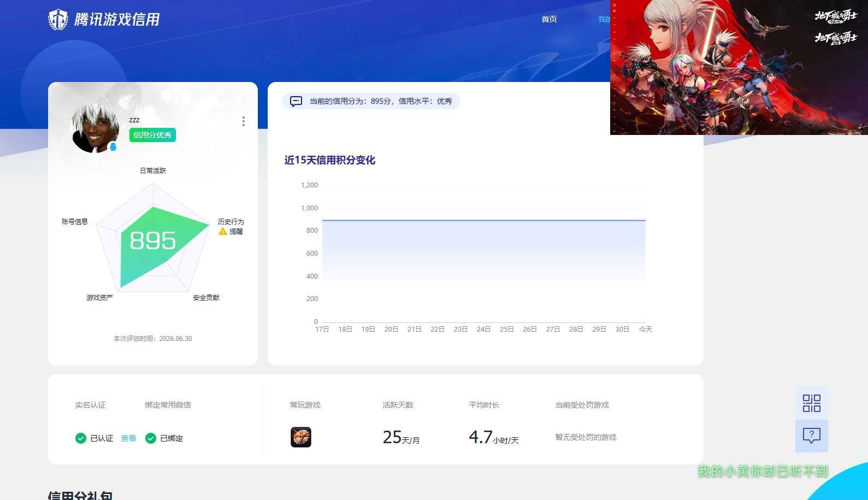Click the yellow warning icon beside 提醒
Image resolution: width=868 pixels, height=500 pixels.
(223, 231)
